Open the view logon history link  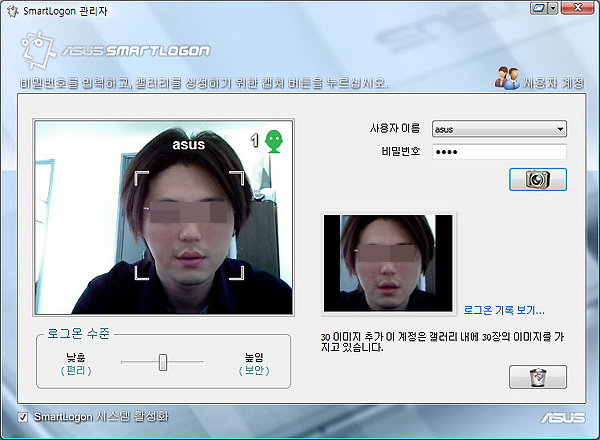click(504, 310)
